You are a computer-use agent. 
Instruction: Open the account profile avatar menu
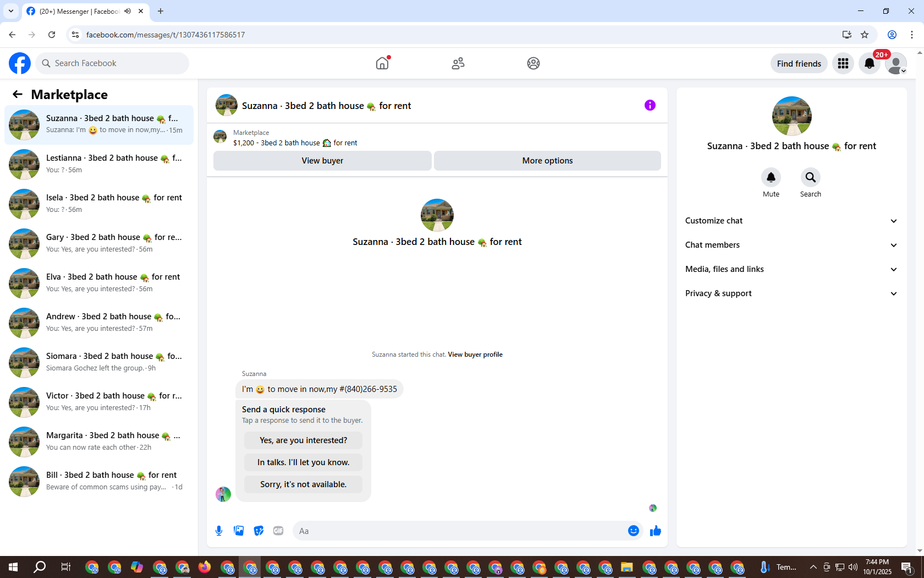point(896,63)
